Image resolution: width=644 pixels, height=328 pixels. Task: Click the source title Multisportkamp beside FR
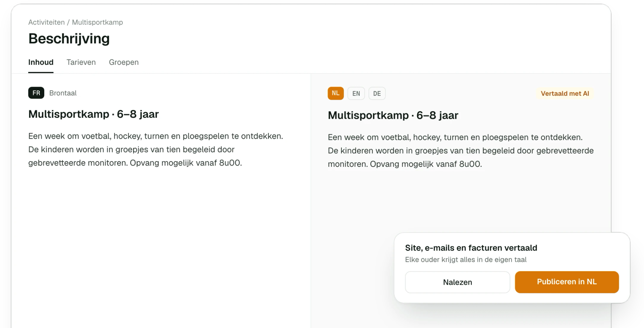94,114
